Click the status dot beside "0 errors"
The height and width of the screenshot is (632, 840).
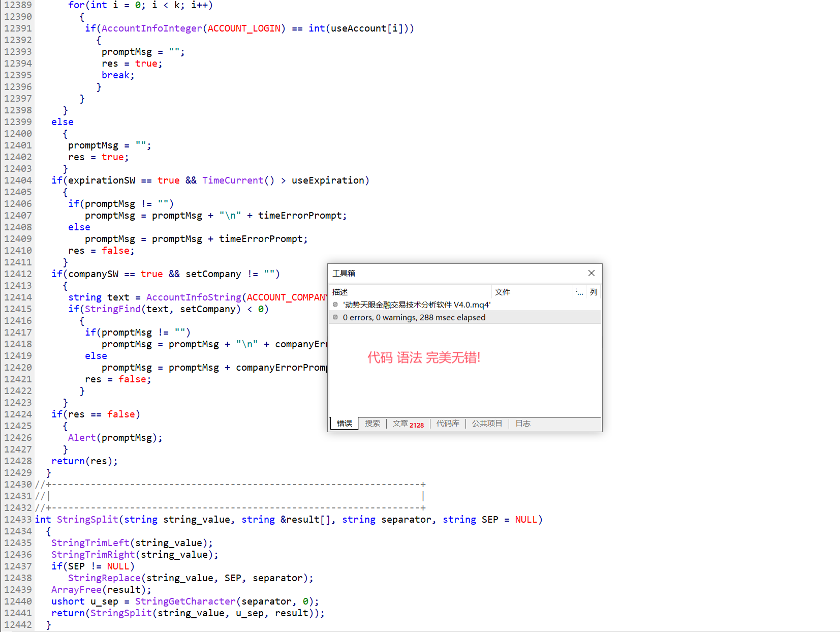[335, 317]
